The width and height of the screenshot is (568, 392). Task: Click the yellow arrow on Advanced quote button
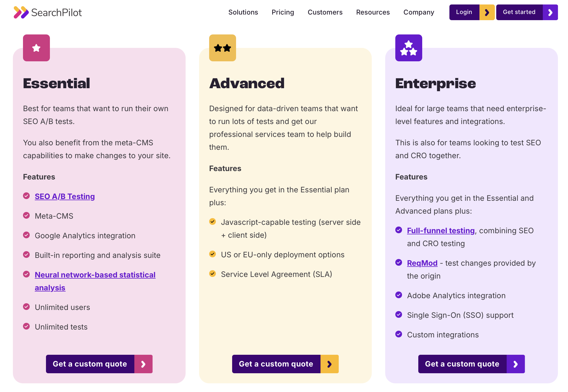(329, 364)
